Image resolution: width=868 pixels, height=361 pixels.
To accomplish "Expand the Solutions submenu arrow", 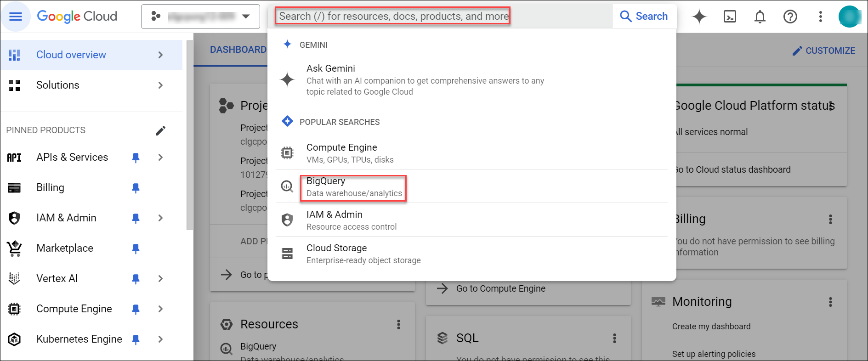I will (x=160, y=85).
